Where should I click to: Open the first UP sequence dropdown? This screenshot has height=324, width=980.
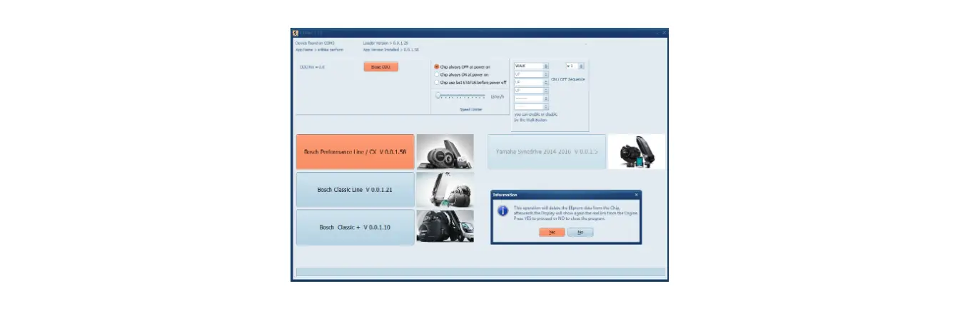[x=531, y=74]
